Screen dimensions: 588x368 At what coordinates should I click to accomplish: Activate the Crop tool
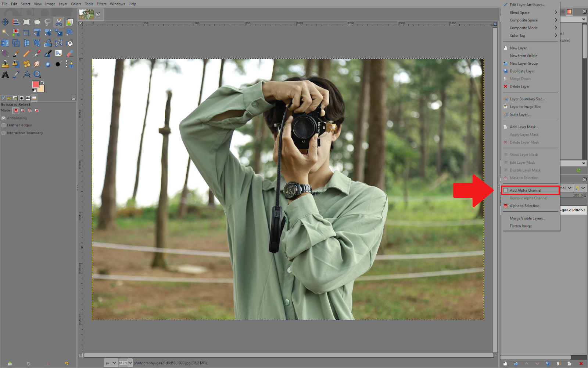click(26, 32)
